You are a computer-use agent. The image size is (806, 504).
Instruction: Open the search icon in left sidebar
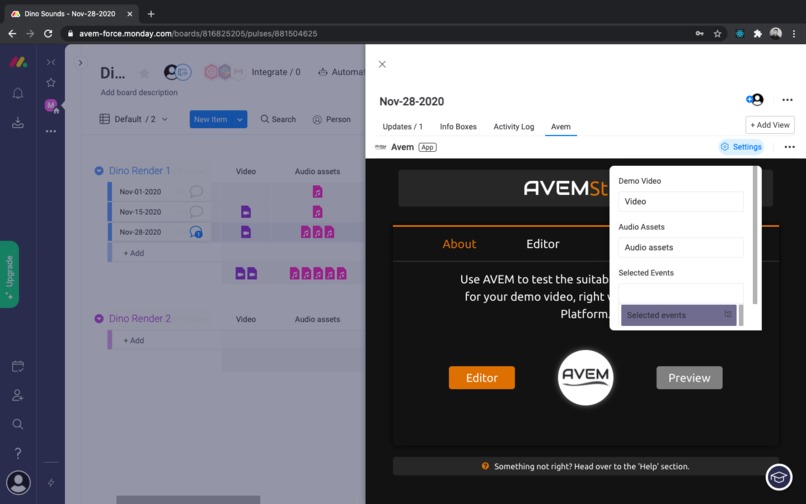pyautogui.click(x=18, y=424)
